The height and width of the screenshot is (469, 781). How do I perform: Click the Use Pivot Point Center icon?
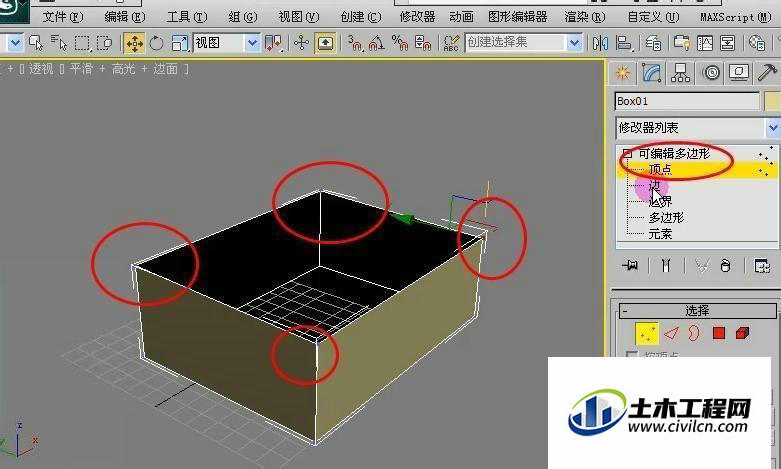tap(273, 43)
